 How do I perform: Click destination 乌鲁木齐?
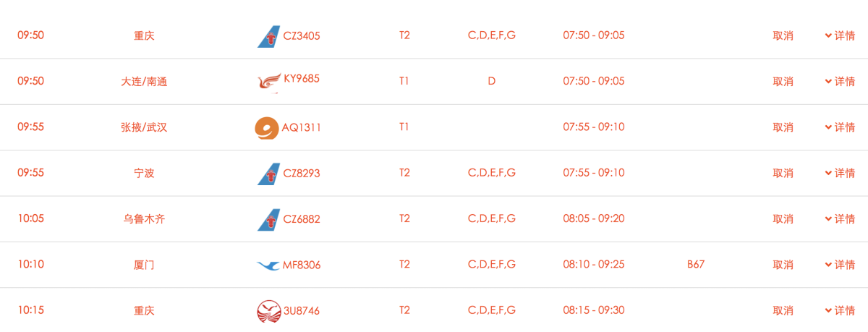tap(144, 219)
